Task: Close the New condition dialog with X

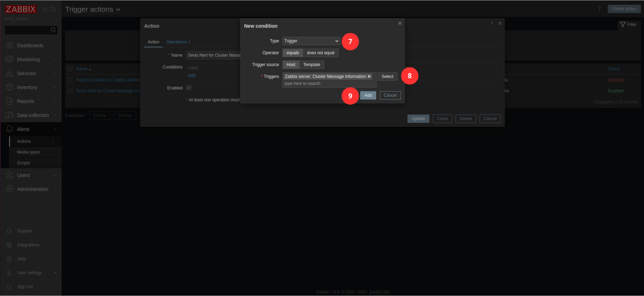Action: tap(400, 23)
